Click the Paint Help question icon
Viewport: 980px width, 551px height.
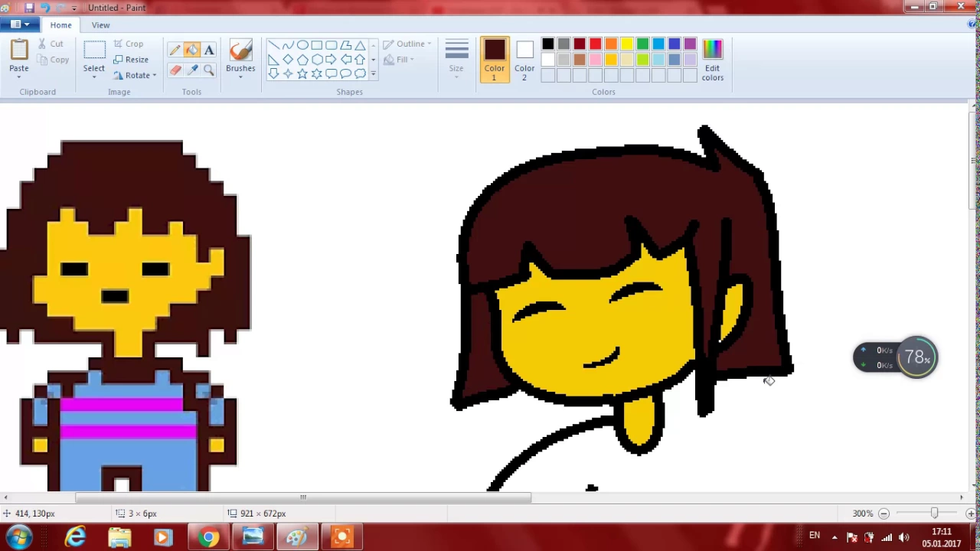[x=972, y=24]
